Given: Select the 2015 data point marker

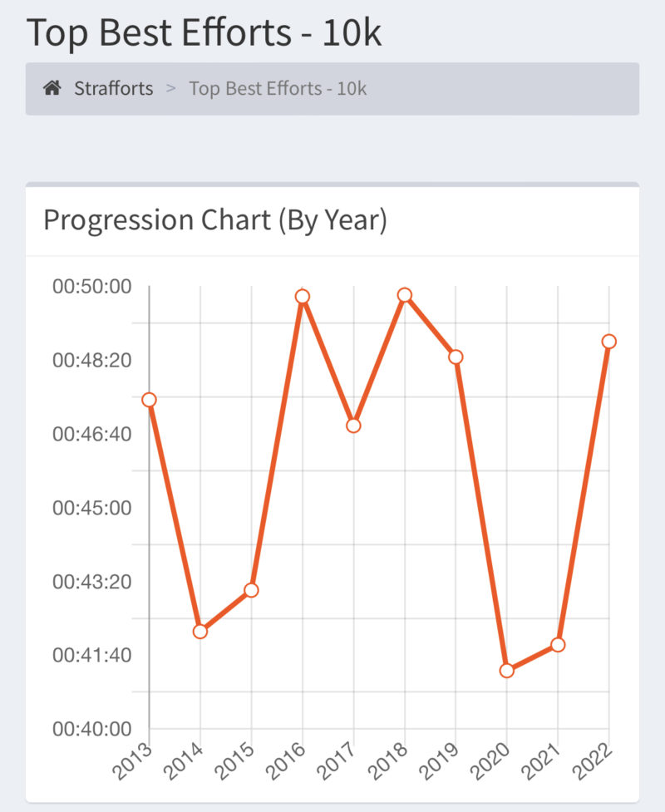Looking at the screenshot, I should point(251,590).
